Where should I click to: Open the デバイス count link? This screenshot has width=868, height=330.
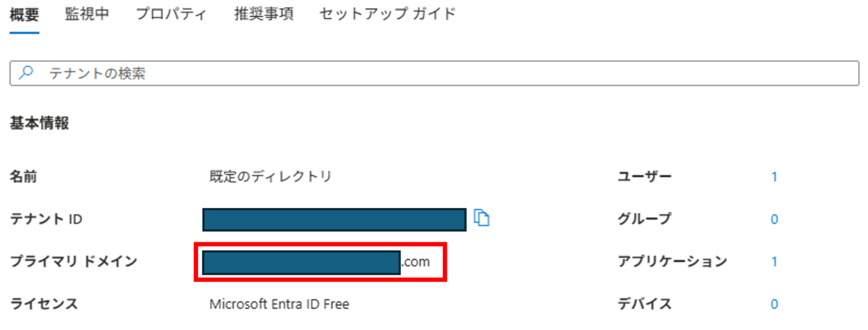coord(774,304)
